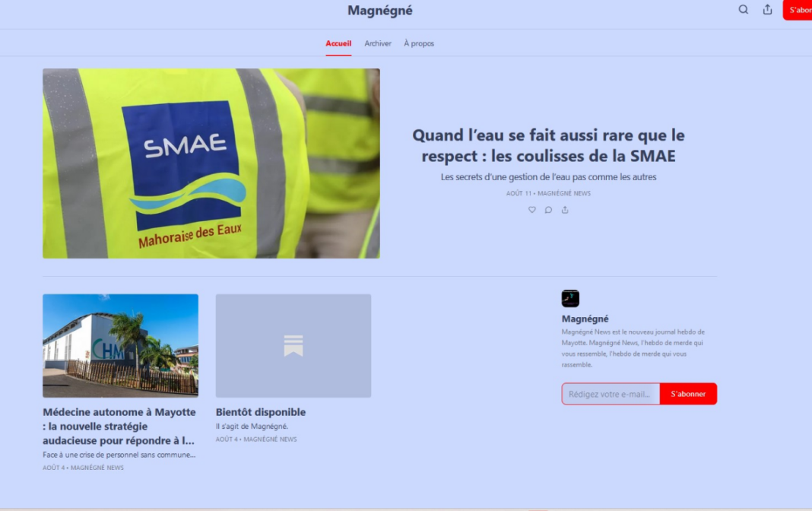Like the SMAE article with heart icon
The width and height of the screenshot is (812, 511).
(x=532, y=210)
